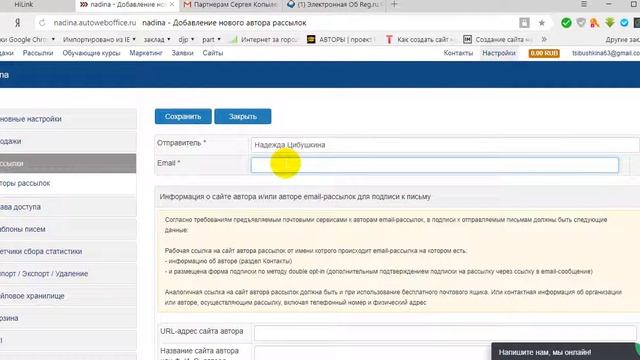
Task: Click the green download arrow extension icon
Action: (610, 23)
